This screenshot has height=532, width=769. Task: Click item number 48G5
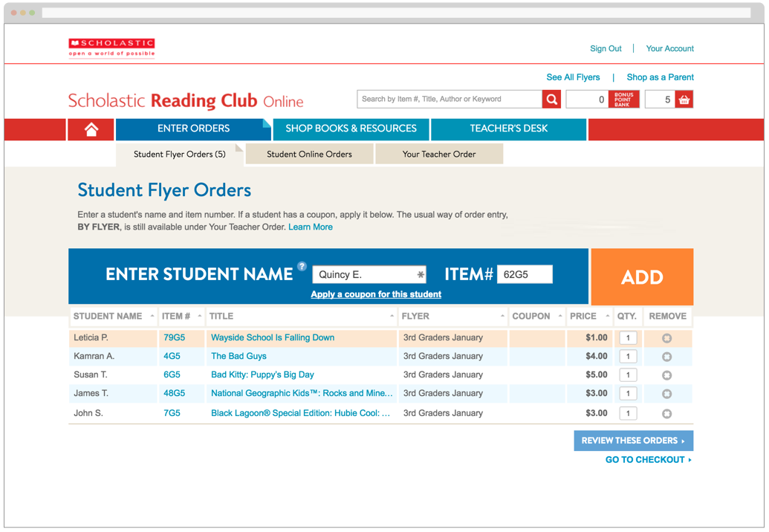coord(174,394)
